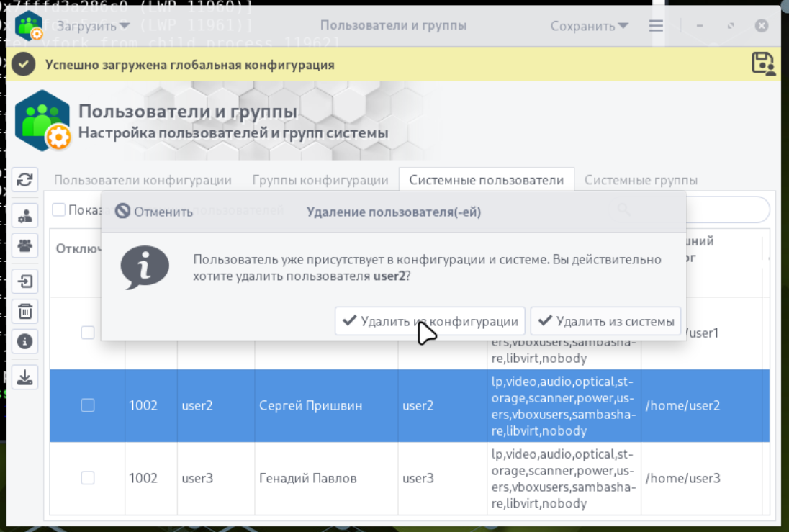Click the import arrow icon in sidebar
The image size is (789, 532).
pos(24,281)
